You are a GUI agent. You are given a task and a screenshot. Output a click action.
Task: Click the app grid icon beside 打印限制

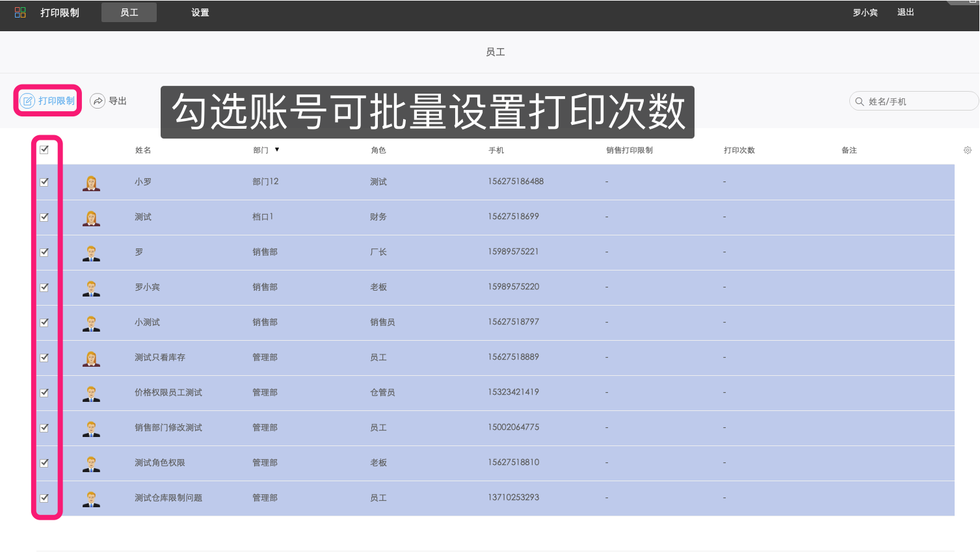point(20,12)
